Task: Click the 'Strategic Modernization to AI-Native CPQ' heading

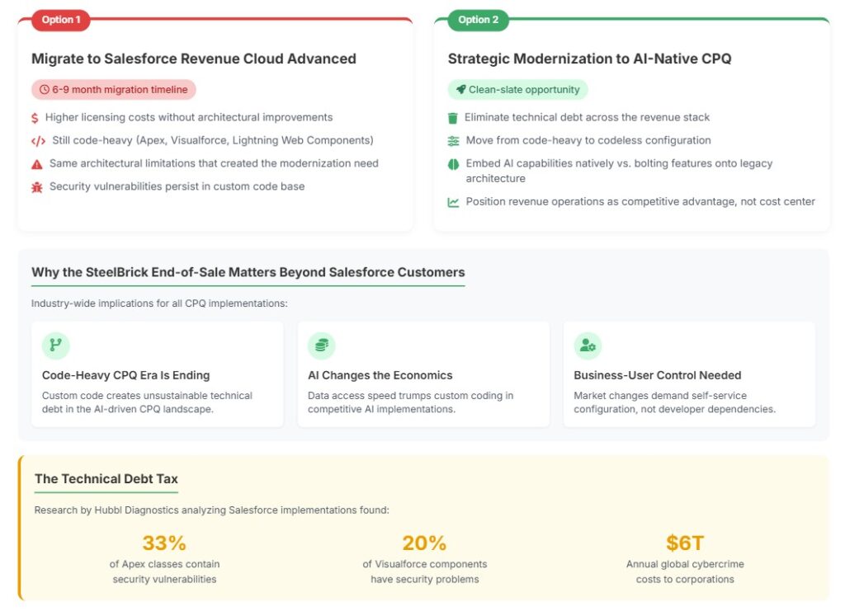Action: (x=589, y=59)
